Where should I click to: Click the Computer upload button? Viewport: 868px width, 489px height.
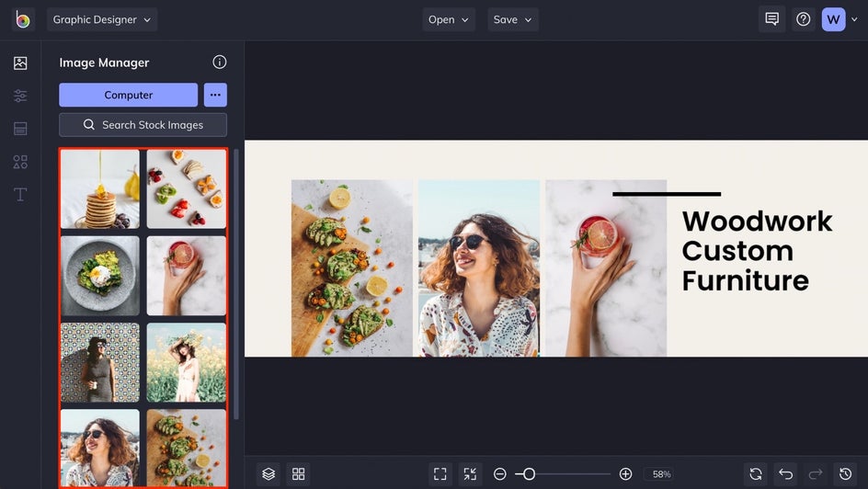129,95
